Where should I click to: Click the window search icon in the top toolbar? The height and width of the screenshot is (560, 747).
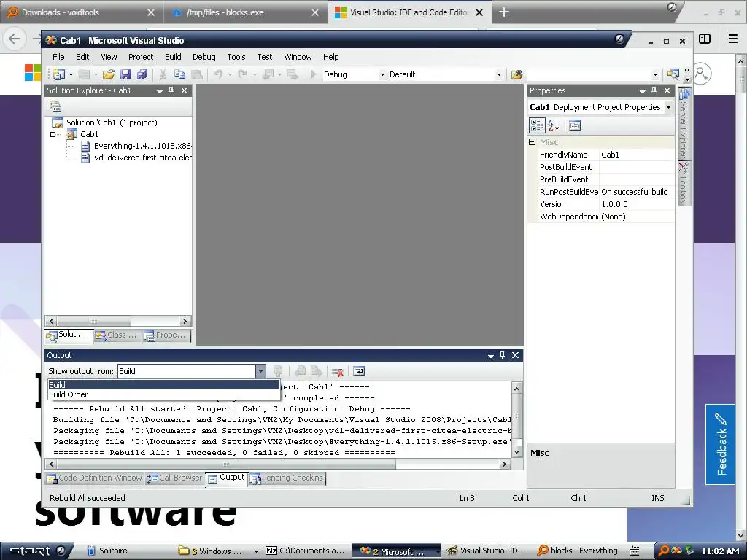[x=673, y=74]
